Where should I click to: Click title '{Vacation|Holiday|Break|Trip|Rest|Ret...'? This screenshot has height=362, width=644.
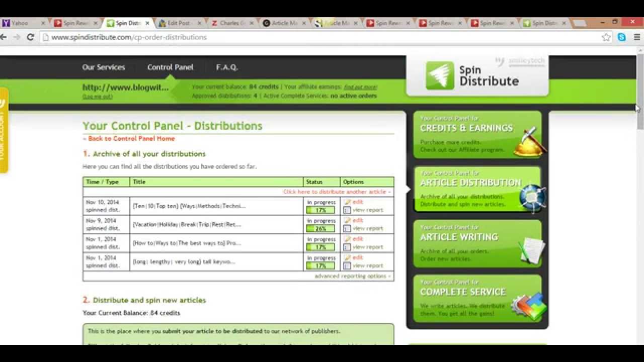coord(187,225)
